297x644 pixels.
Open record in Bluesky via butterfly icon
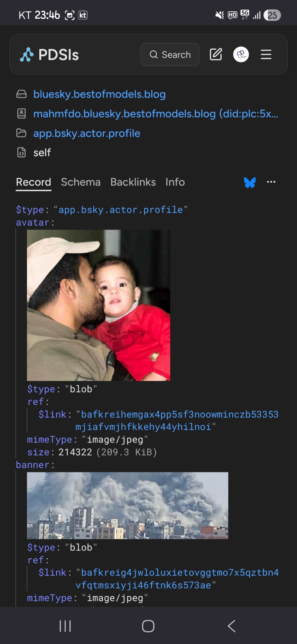(250, 182)
